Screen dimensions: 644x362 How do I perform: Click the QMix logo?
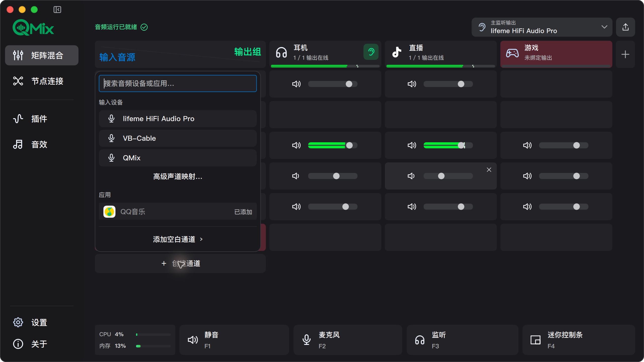tap(33, 27)
